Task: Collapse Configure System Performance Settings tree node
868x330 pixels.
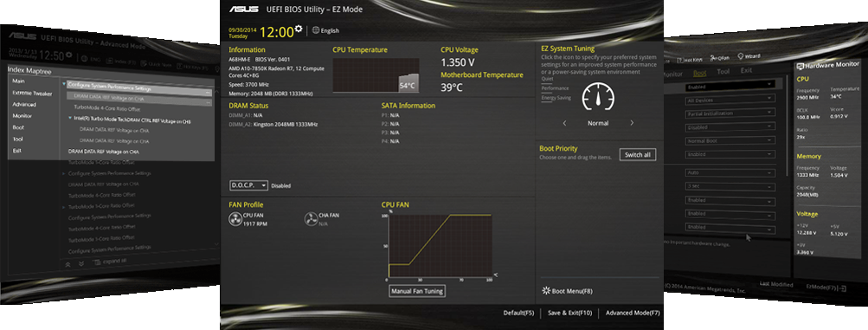Action: click(x=64, y=84)
